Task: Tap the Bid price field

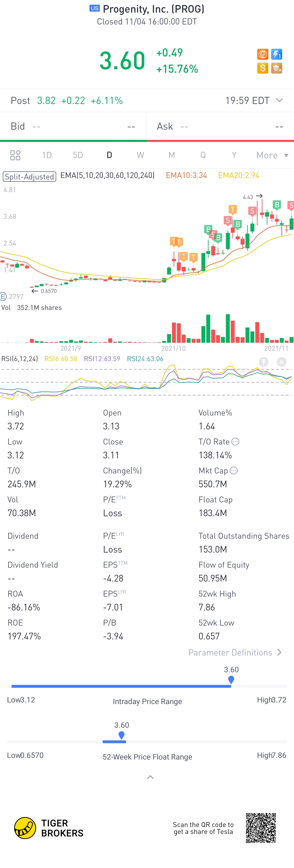Action: click(73, 126)
